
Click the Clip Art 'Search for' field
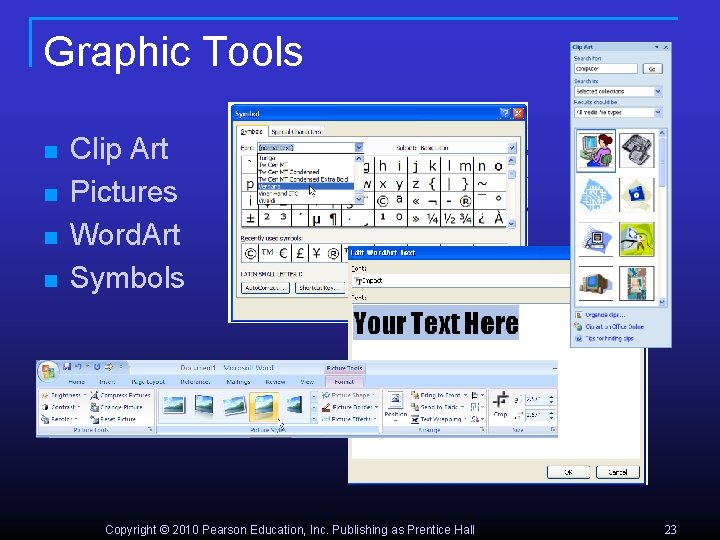tap(606, 69)
